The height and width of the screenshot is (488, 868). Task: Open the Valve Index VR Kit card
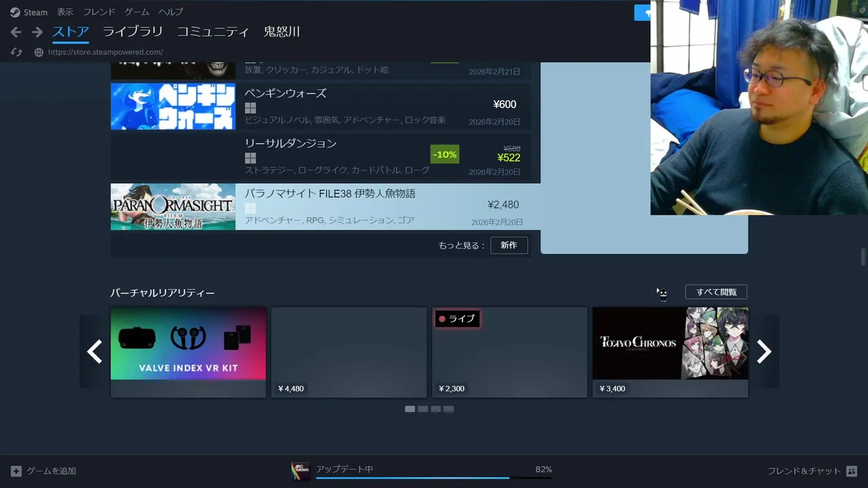[x=189, y=352]
